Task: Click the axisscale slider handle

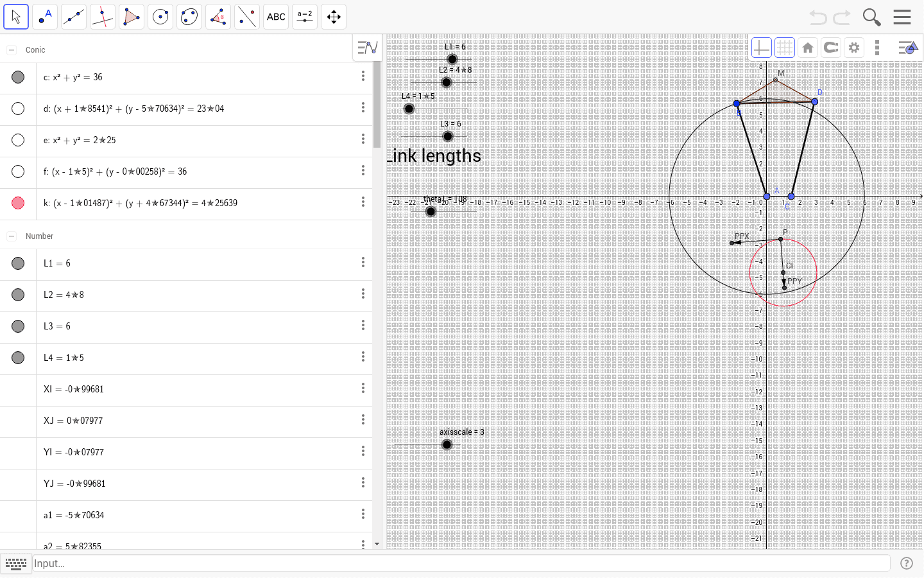Action: point(447,444)
